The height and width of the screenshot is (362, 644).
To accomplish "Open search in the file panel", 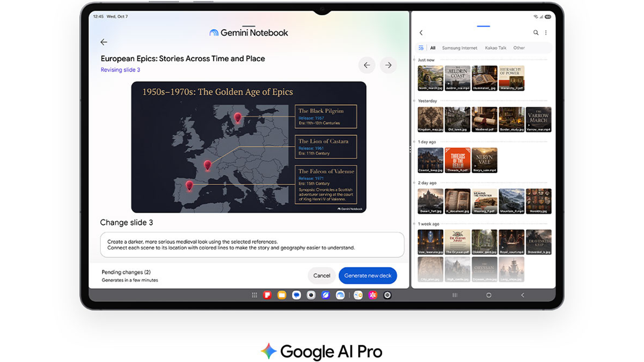I will coord(536,33).
